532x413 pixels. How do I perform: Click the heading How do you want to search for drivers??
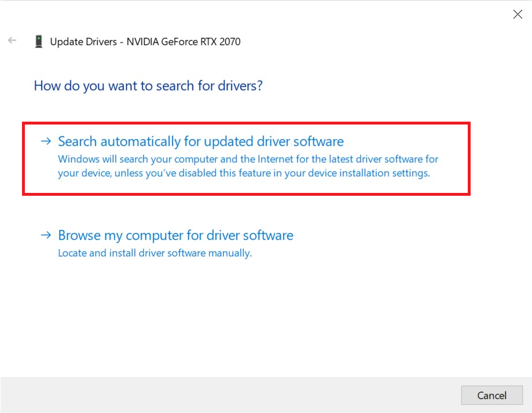tap(148, 86)
